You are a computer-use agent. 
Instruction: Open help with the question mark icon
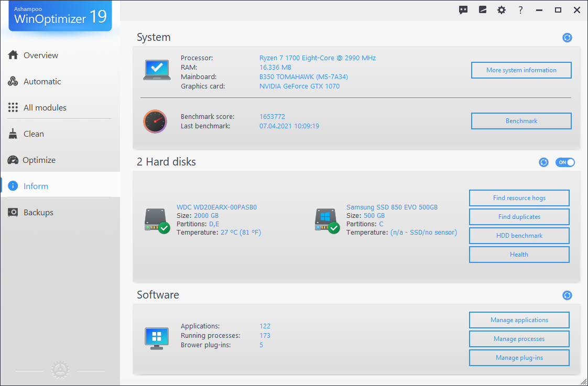click(x=520, y=9)
